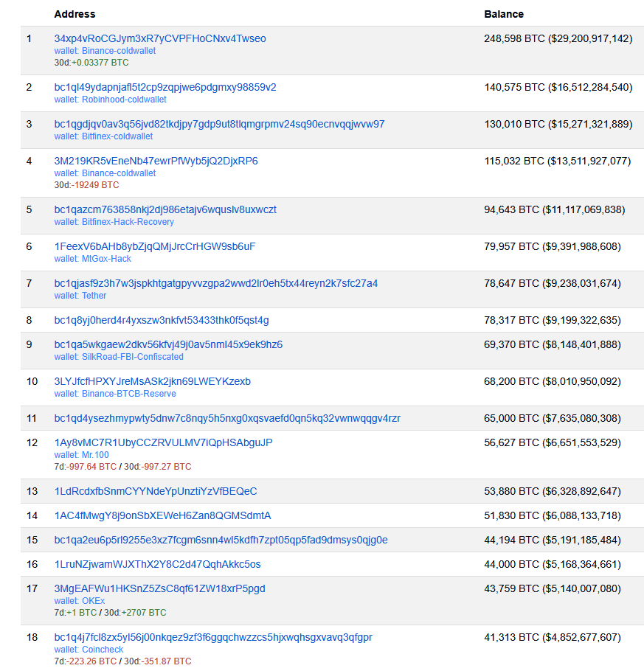The height and width of the screenshot is (671, 644).
Task: Select the balance 94,643 BTC ($11,117,069,838)
Action: [x=555, y=209]
